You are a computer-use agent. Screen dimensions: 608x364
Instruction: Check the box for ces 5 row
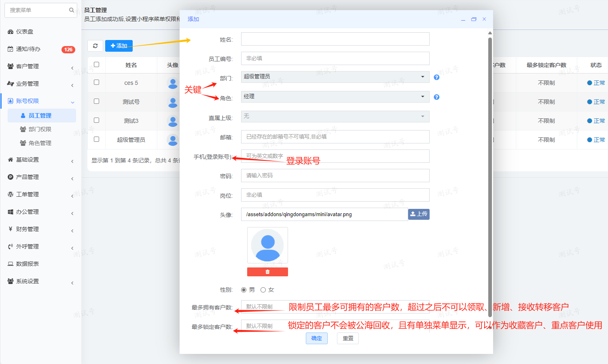pyautogui.click(x=96, y=82)
